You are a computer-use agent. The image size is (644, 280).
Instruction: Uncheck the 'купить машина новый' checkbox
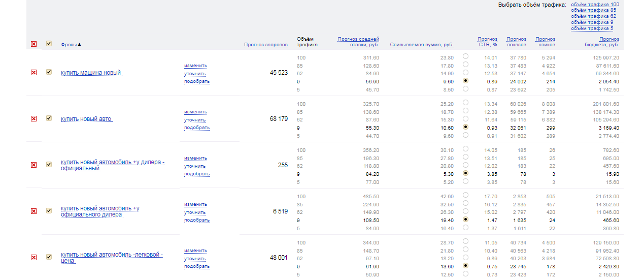[x=49, y=72]
